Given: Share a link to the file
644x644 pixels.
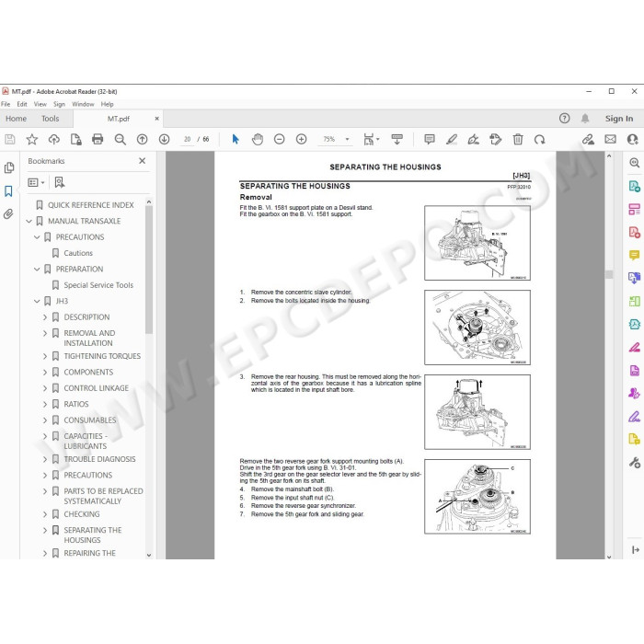Looking at the screenshot, I should pos(588,139).
